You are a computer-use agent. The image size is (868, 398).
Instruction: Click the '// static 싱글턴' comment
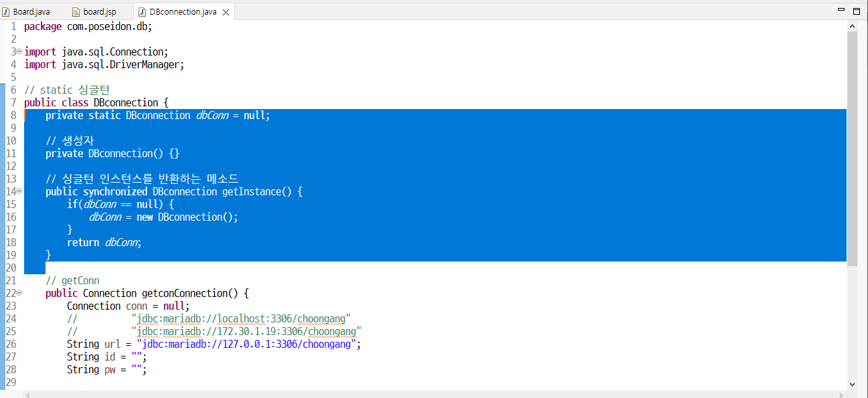pyautogui.click(x=67, y=90)
